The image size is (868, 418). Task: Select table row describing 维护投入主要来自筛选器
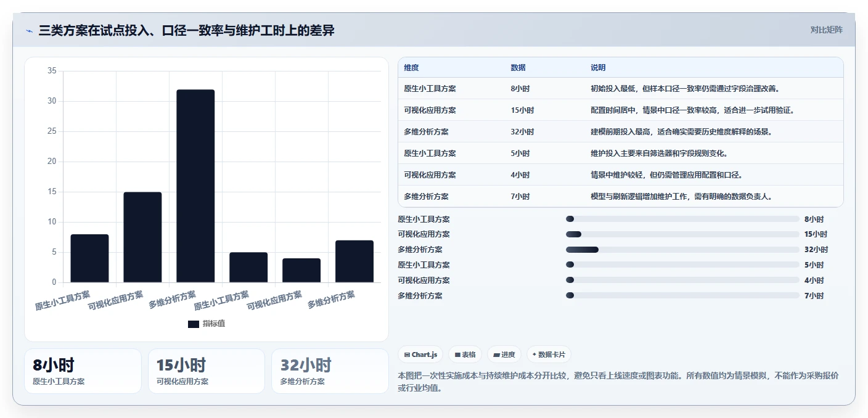point(621,154)
